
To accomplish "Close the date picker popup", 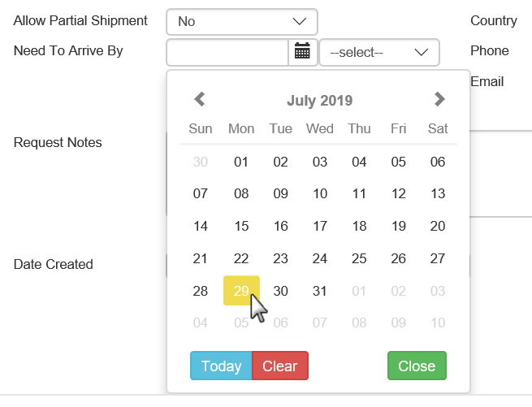I will pyautogui.click(x=417, y=366).
